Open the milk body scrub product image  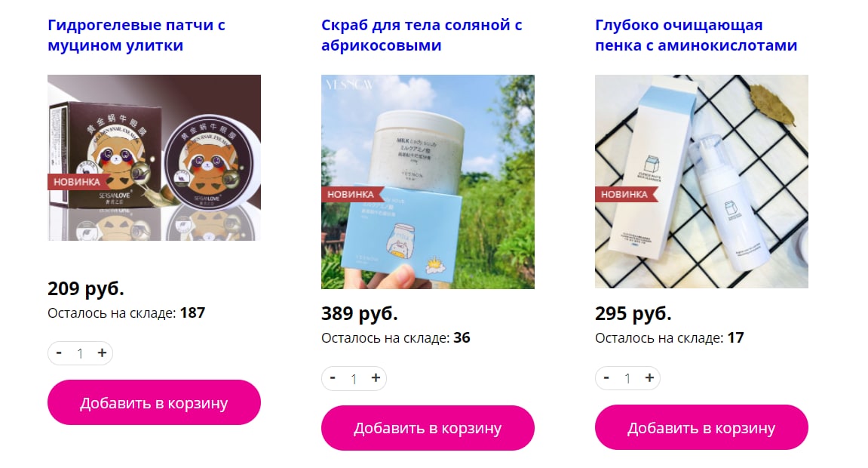pos(428,182)
